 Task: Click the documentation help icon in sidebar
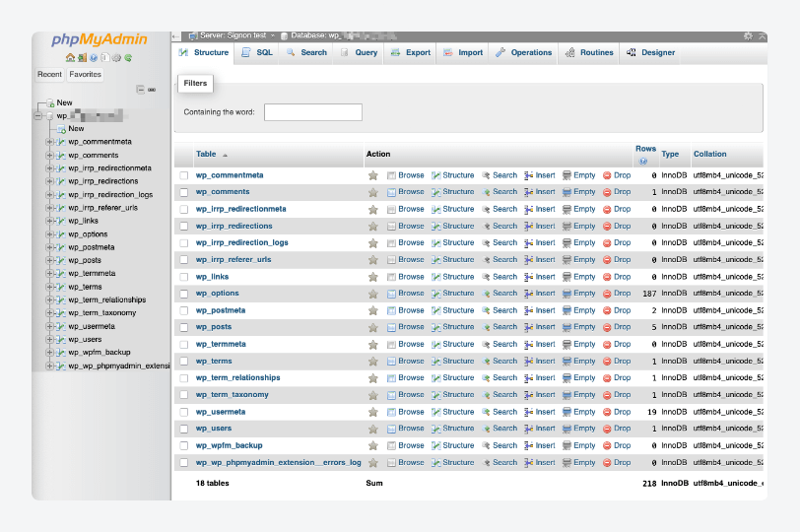(x=94, y=58)
